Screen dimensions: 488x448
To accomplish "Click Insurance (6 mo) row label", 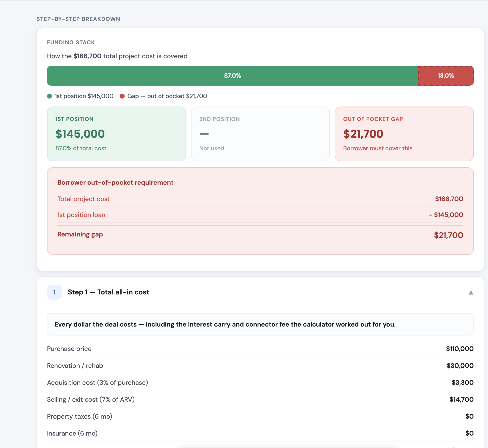I will point(72,433).
